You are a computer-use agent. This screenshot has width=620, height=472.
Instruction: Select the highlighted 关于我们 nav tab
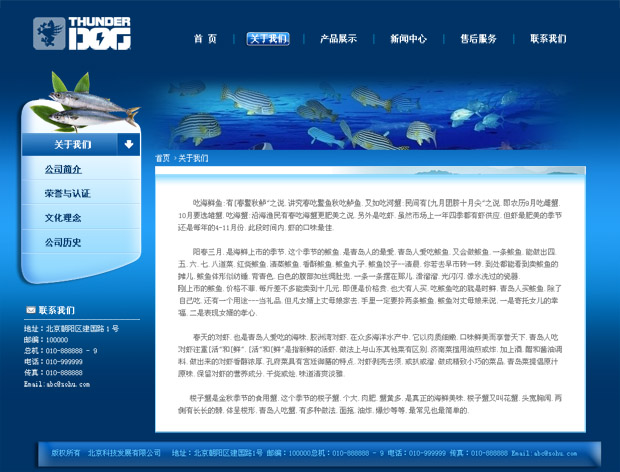pos(267,39)
